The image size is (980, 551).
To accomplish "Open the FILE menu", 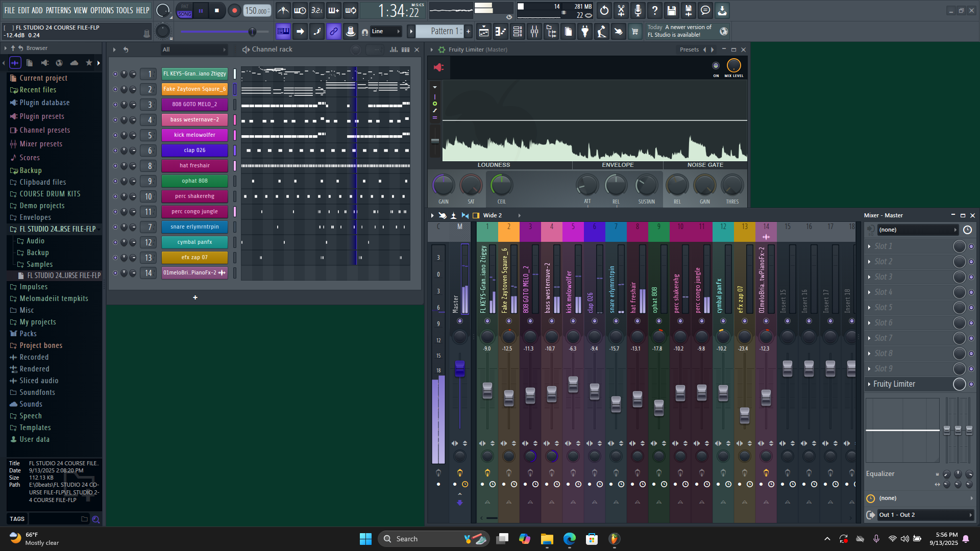I will [x=10, y=10].
